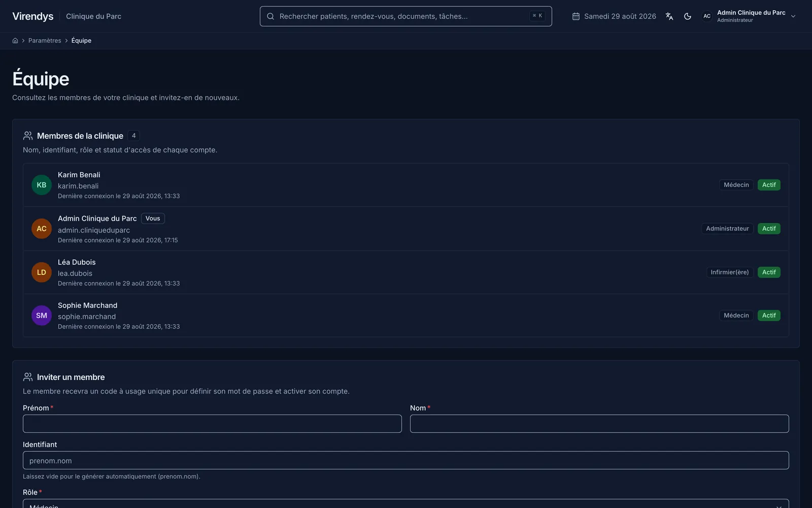Click Sophie Marchand's Actif status badge
812x508 pixels.
(x=769, y=315)
